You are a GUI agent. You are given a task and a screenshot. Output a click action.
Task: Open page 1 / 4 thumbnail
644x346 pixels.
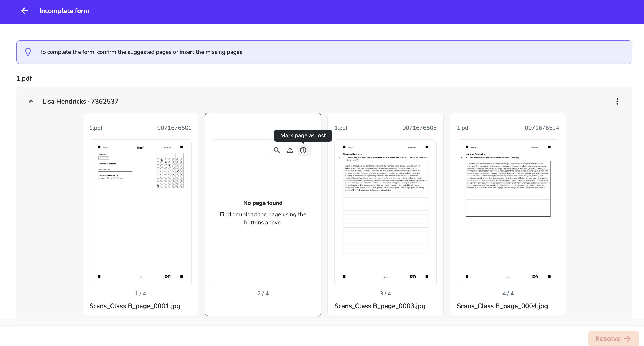point(140,213)
